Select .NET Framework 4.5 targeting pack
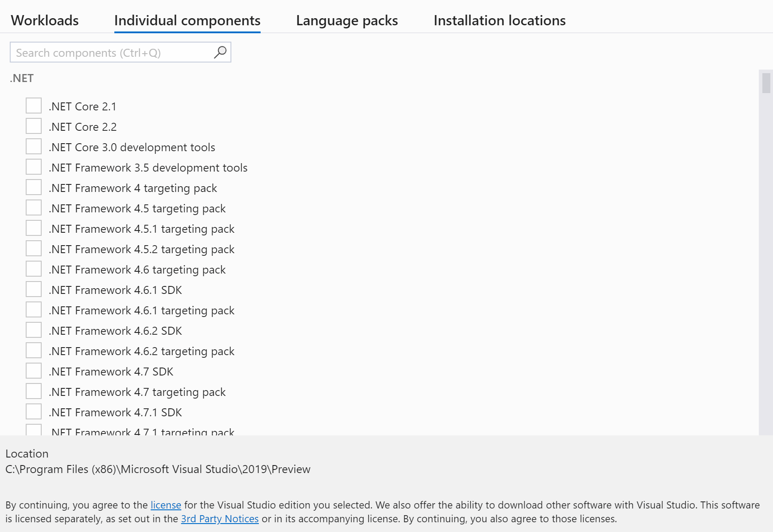Viewport: 773px width, 532px height. [33, 207]
